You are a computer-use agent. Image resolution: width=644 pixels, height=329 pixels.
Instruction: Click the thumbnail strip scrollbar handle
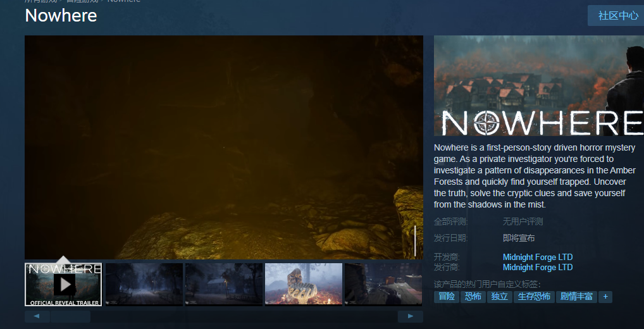(x=70, y=316)
